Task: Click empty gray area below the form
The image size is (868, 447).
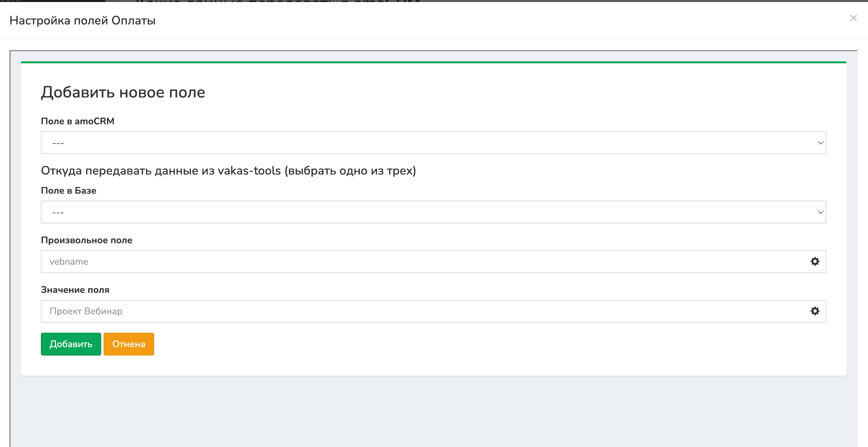Action: (x=433, y=411)
